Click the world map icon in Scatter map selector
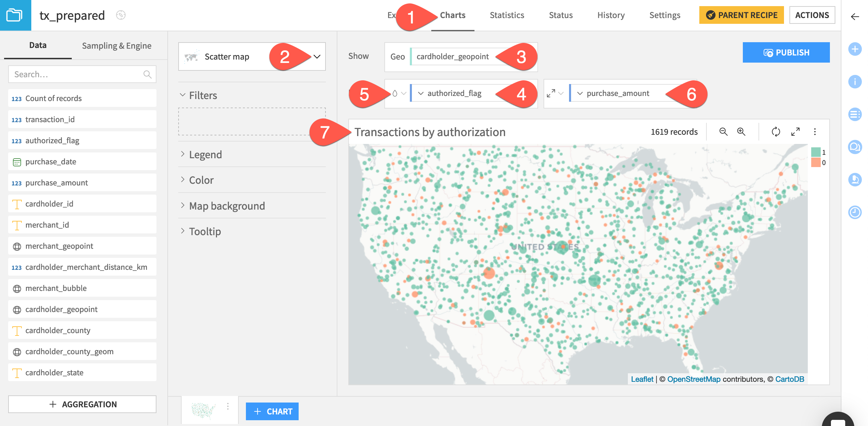 coord(191,56)
